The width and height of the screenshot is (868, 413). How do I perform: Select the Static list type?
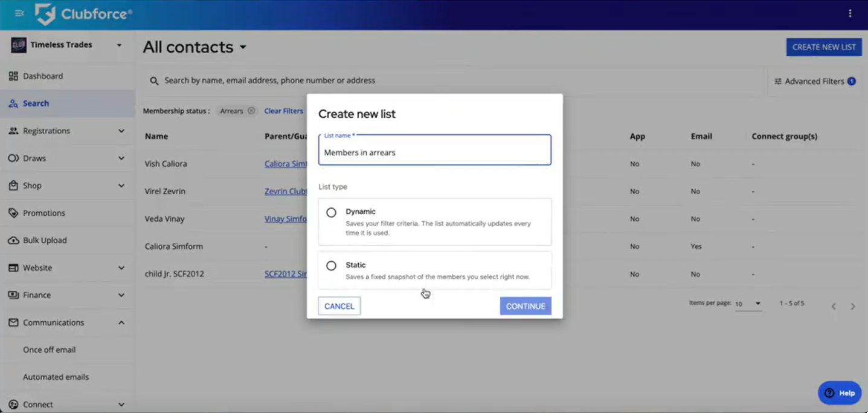click(x=331, y=266)
